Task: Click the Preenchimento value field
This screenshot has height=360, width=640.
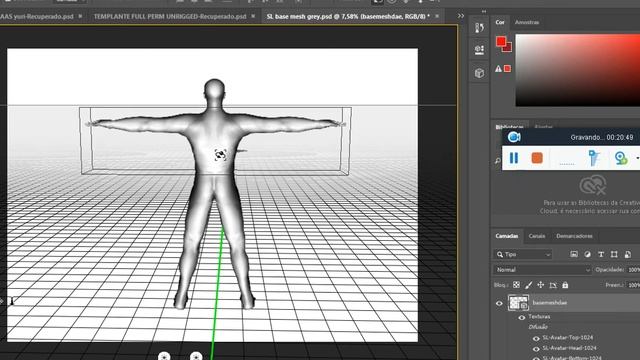Action: pos(633,285)
